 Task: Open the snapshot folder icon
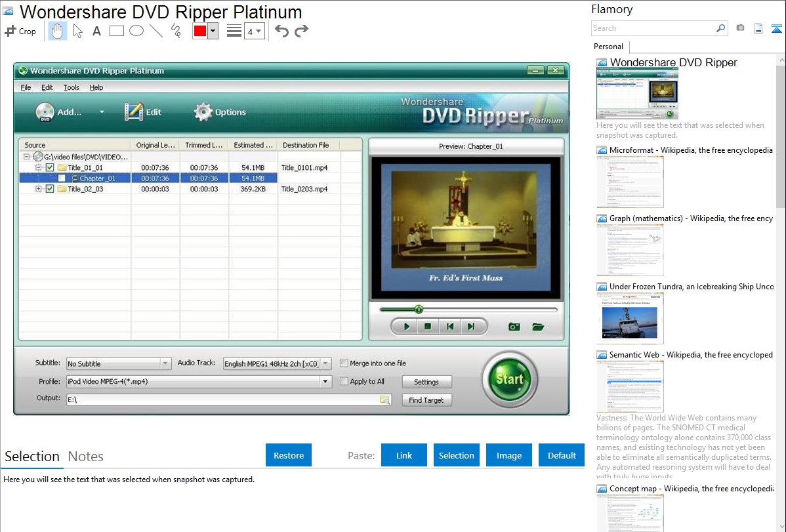(x=538, y=327)
